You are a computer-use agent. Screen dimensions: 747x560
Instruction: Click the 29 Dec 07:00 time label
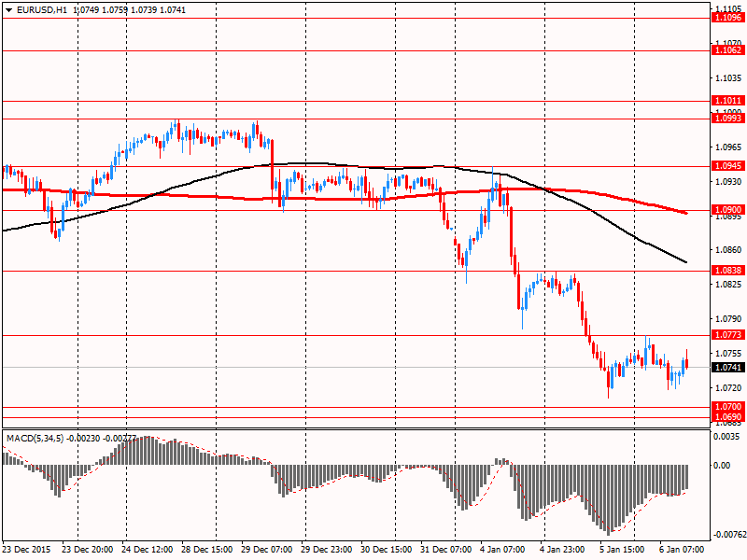pyautogui.click(x=267, y=549)
